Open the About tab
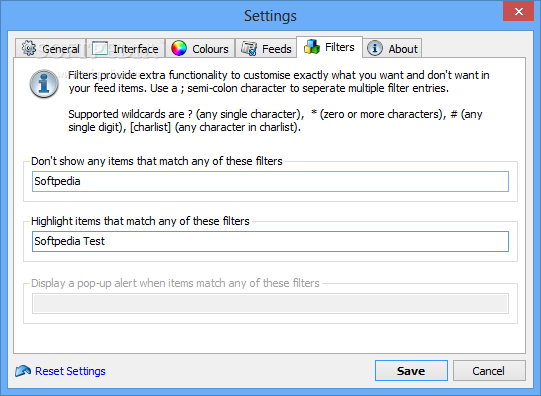The width and height of the screenshot is (541, 396). (392, 48)
